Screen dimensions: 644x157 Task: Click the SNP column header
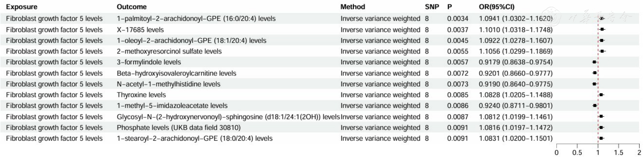(x=432, y=7)
